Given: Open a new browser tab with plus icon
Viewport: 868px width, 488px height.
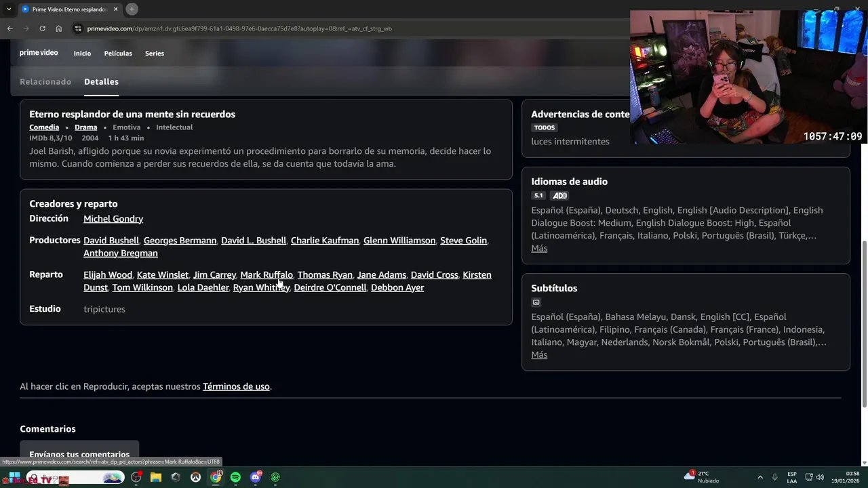Looking at the screenshot, I should [x=132, y=9].
